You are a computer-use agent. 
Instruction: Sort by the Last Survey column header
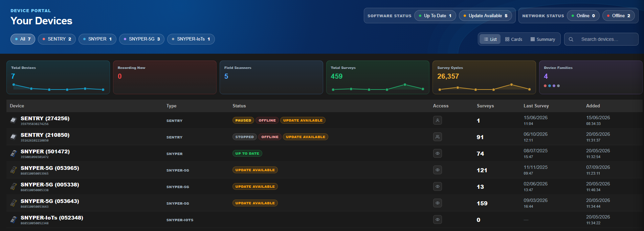point(536,106)
